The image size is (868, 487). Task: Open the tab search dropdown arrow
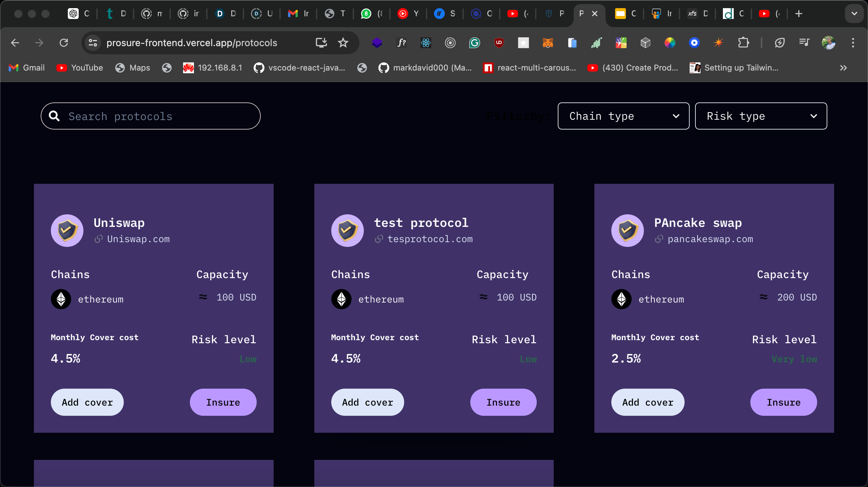pyautogui.click(x=854, y=14)
